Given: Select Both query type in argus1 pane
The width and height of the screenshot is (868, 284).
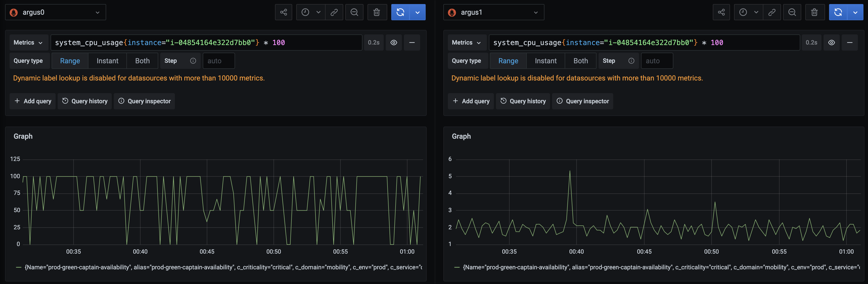Looking at the screenshot, I should point(580,61).
